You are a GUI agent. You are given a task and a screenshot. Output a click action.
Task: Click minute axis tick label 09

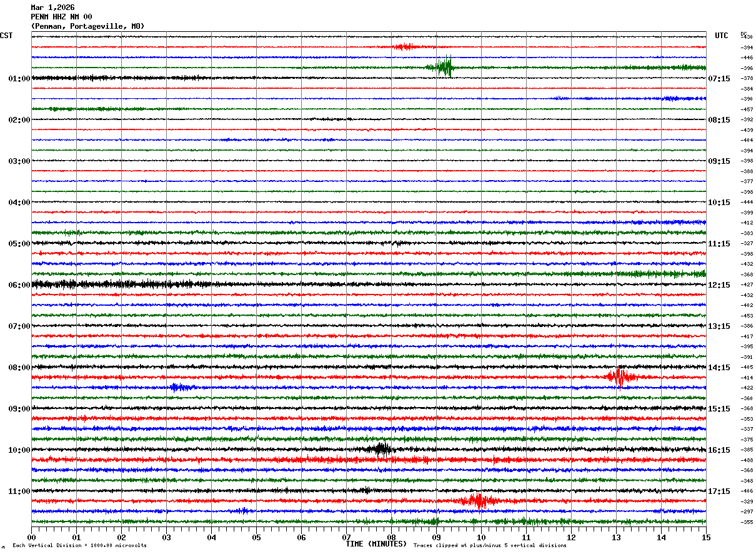point(436,537)
